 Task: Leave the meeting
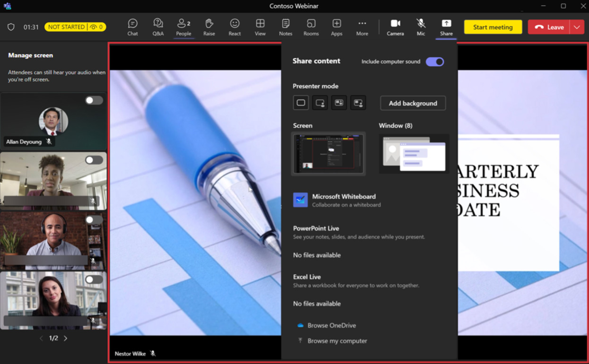pyautogui.click(x=549, y=27)
